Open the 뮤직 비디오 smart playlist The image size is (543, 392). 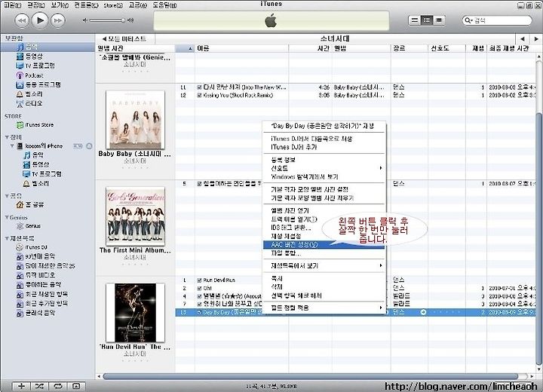[x=40, y=275]
